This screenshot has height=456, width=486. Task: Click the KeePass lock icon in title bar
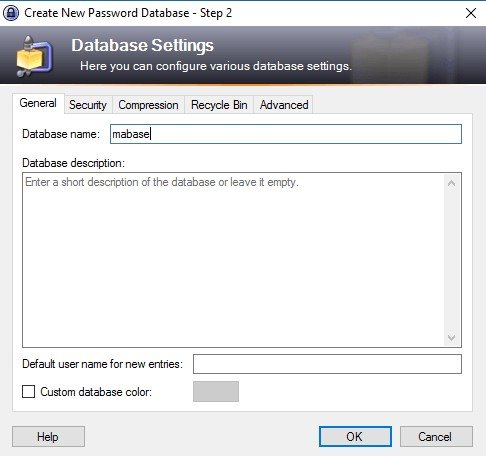pyautogui.click(x=11, y=13)
